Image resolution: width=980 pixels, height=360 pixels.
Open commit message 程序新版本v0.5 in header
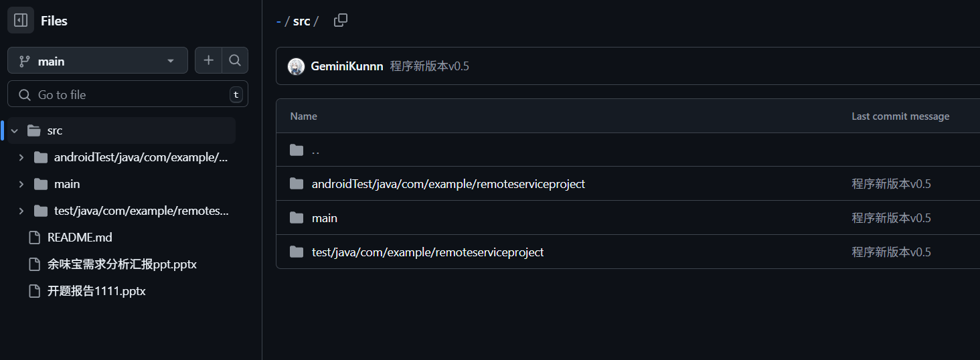[x=429, y=66]
